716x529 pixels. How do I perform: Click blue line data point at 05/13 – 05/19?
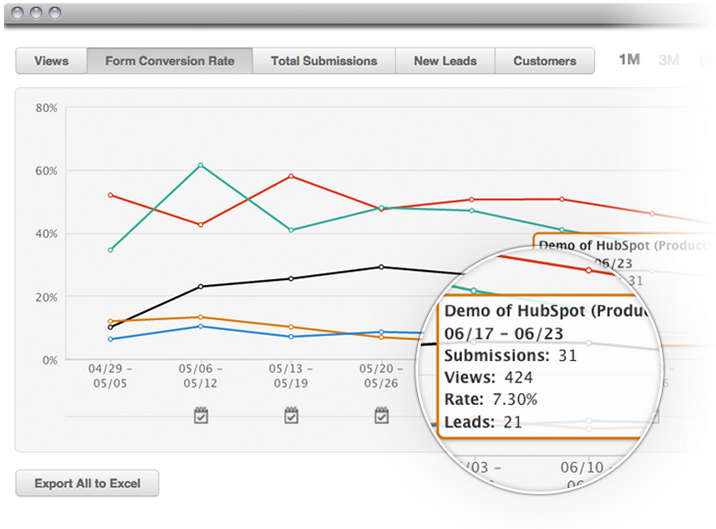pos(291,337)
